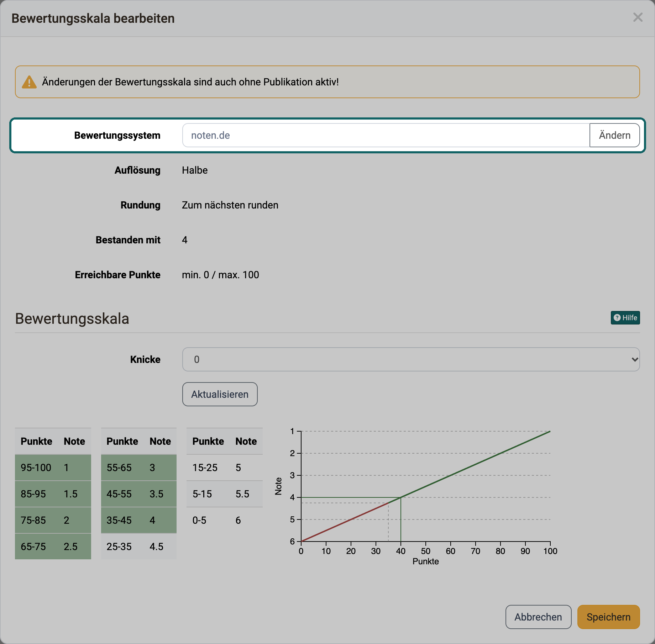Screen dimensions: 655x644
Task: Click the Bewertungssystem label
Action: tap(117, 135)
